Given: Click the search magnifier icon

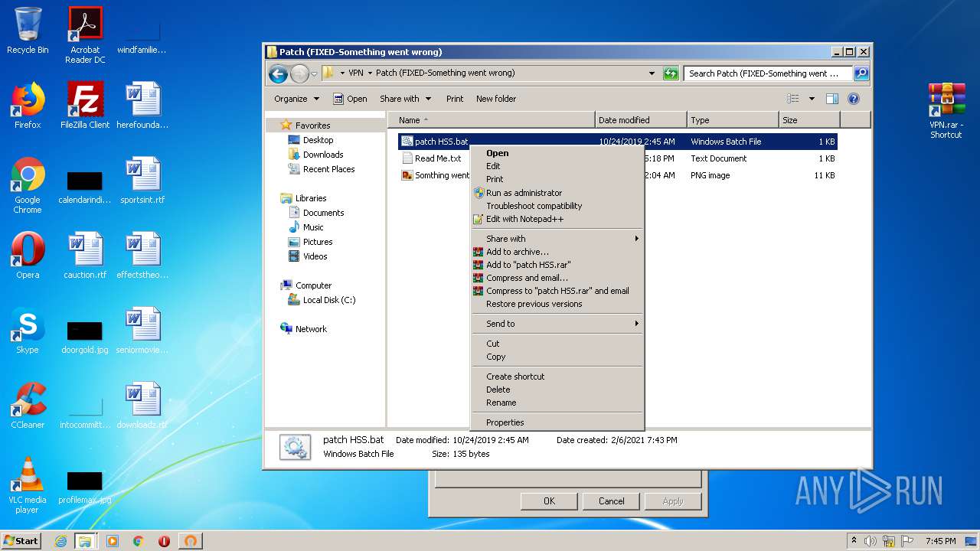Looking at the screenshot, I should pyautogui.click(x=861, y=73).
